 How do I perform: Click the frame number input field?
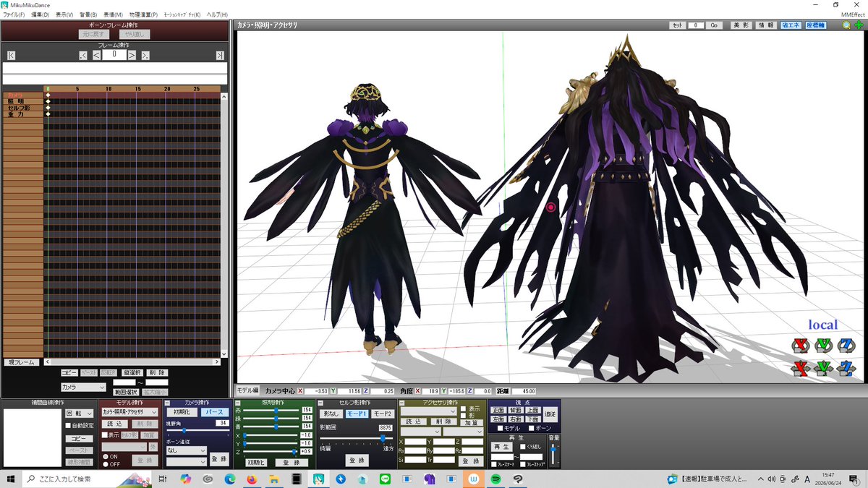point(114,55)
